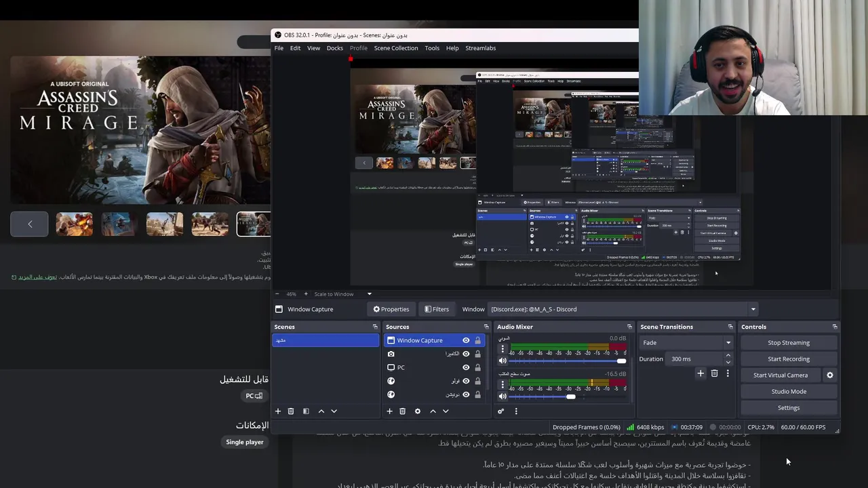Select first game screenshot thumbnail in gallery

[75, 224]
